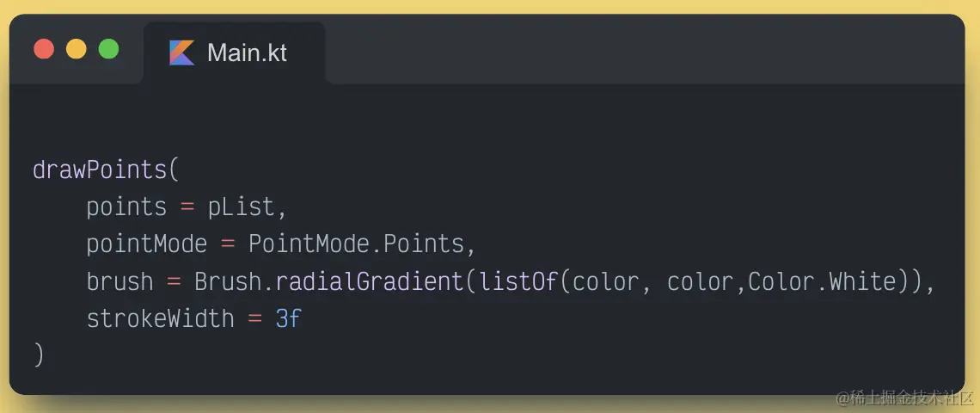The width and height of the screenshot is (980, 413).
Task: Click empty title bar area right of tab
Action: (x=644, y=52)
